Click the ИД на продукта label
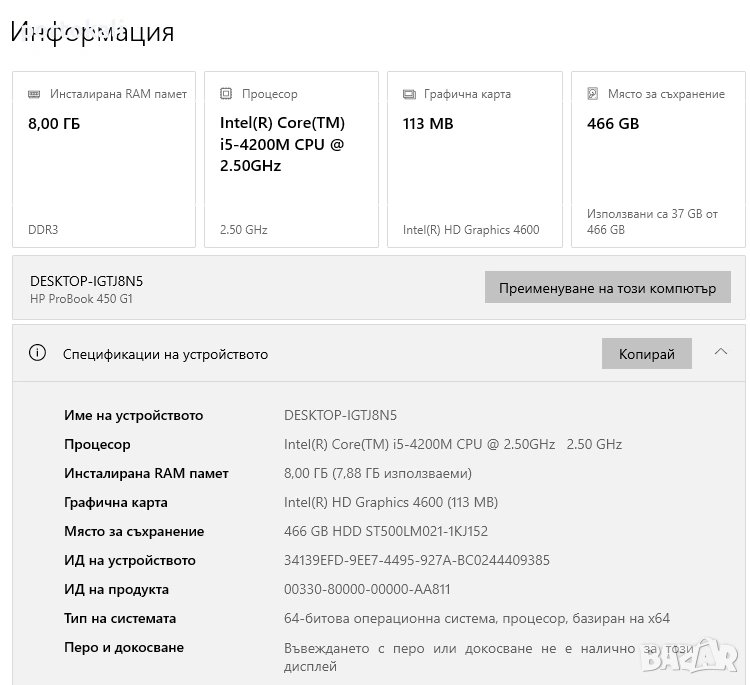The image size is (750, 685). pos(116,589)
